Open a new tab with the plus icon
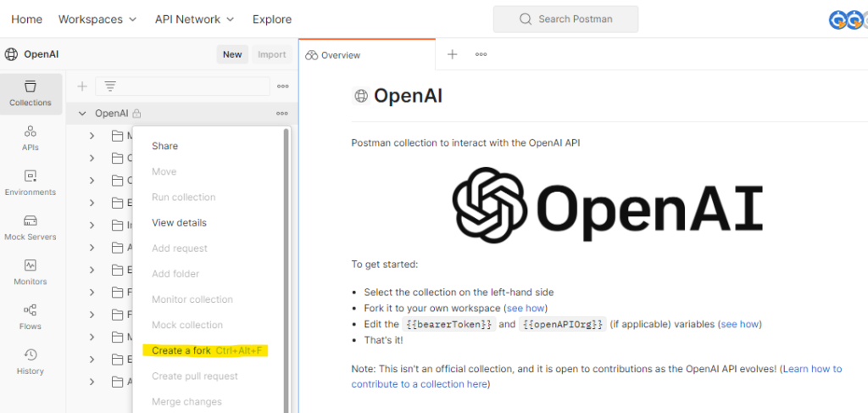The image size is (868, 413). pos(452,54)
